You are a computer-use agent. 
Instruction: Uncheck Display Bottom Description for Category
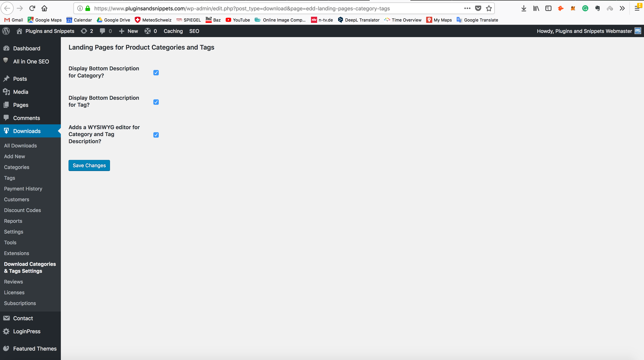[156, 73]
